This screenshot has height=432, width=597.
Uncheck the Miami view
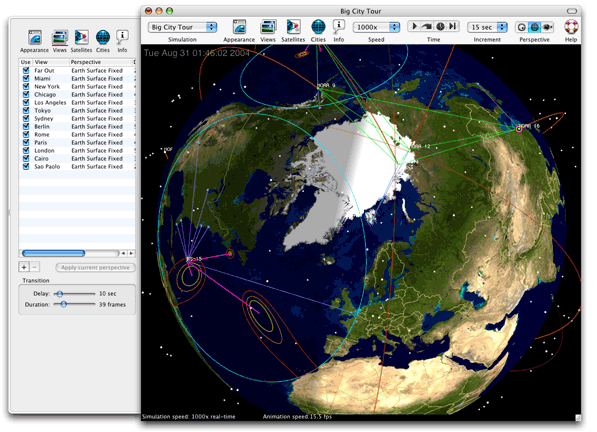pos(26,79)
